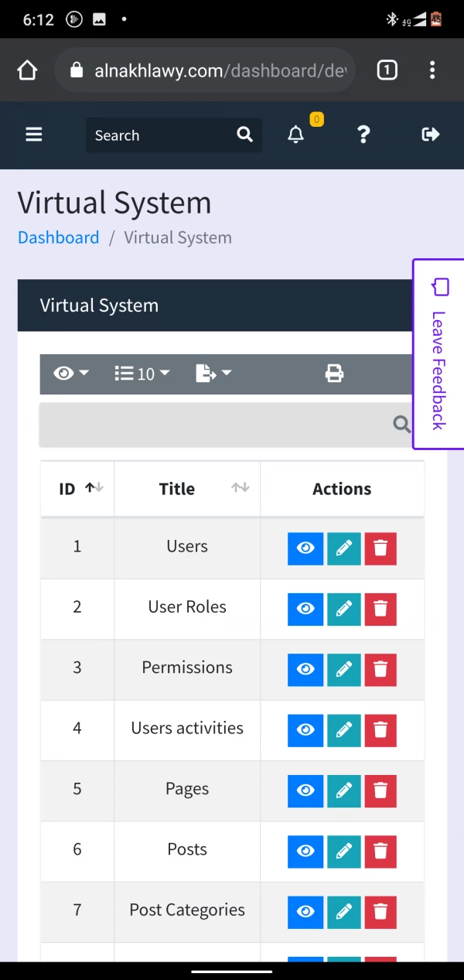Click the logout arrow icon
This screenshot has width=464, height=980.
pyautogui.click(x=430, y=135)
